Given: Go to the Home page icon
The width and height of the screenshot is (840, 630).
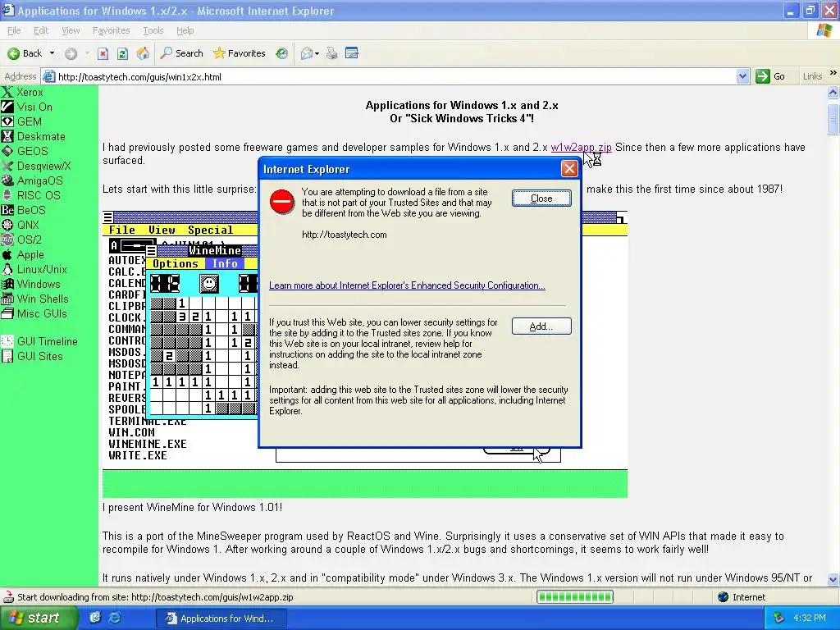Looking at the screenshot, I should [x=143, y=53].
